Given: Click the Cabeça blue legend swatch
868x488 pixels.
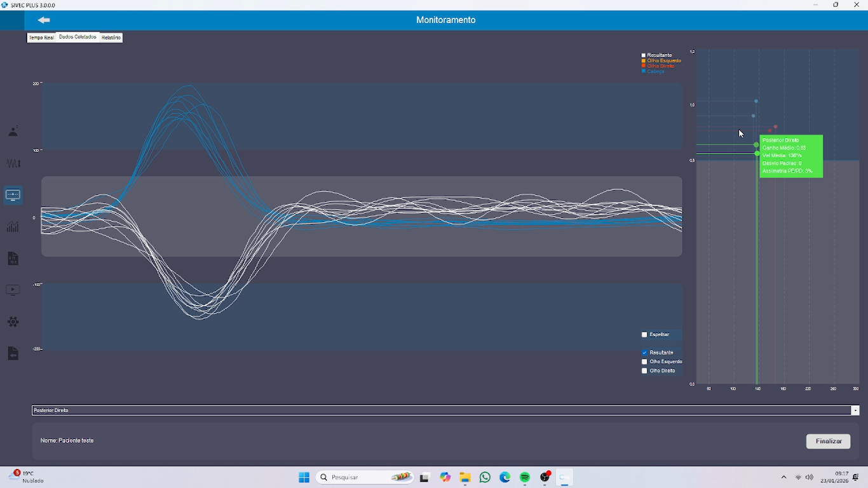Looking at the screenshot, I should (x=644, y=71).
